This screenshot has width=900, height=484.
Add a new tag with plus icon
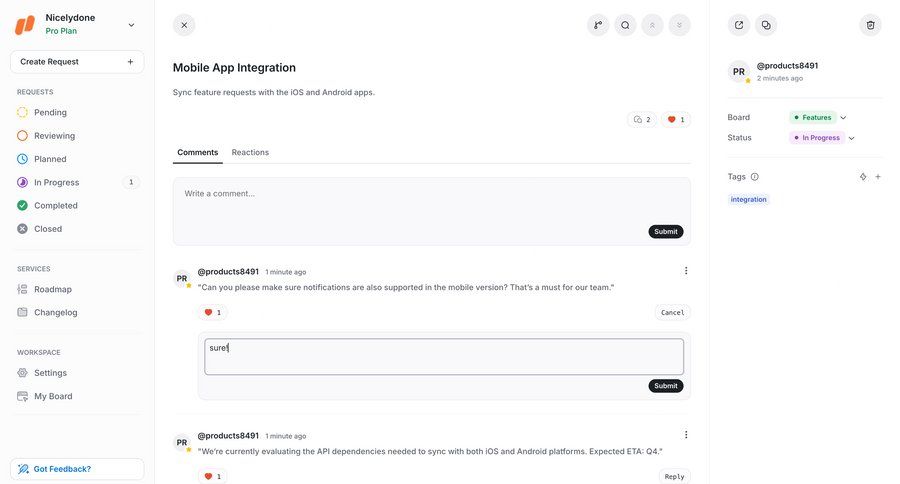tap(878, 177)
